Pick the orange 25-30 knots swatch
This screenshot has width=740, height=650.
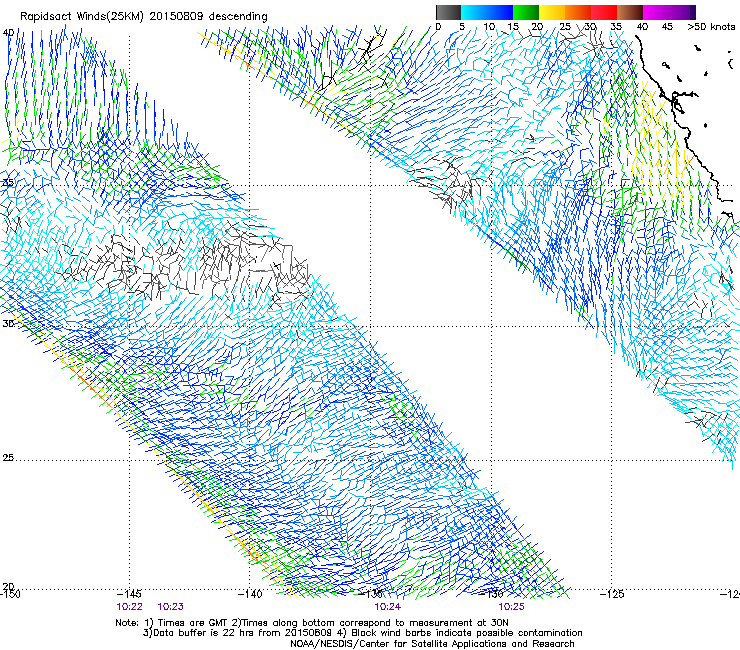(x=578, y=12)
